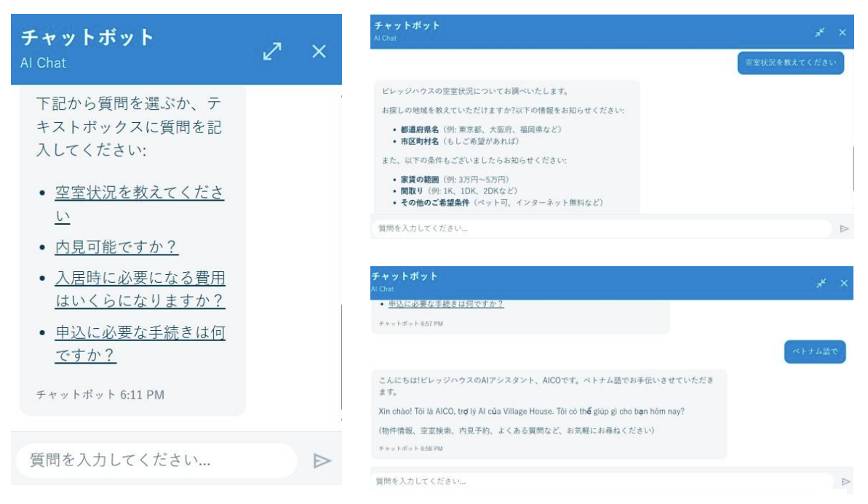
Task: Click the text 市区町村名 in the bot reply
Action: [420, 141]
